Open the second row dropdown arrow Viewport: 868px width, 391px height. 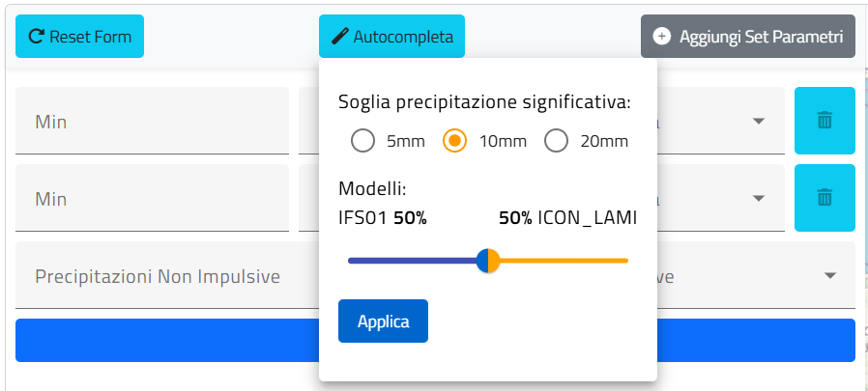tap(759, 199)
